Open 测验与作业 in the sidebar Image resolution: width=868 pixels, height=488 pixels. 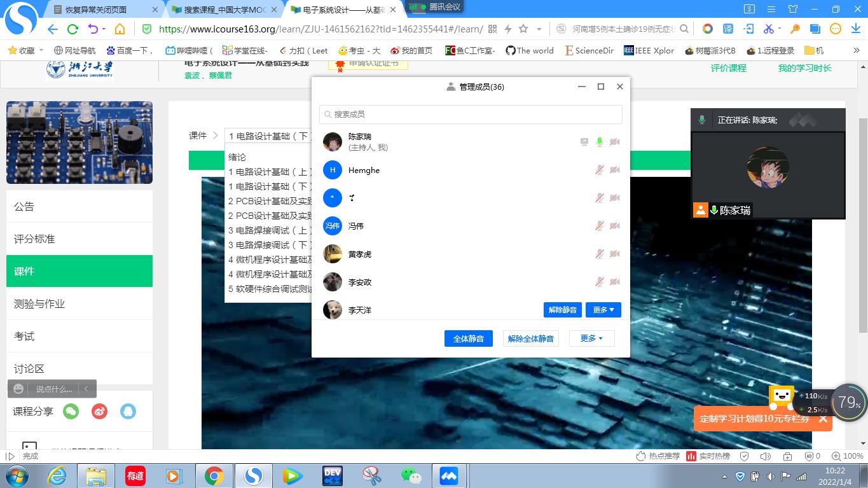[79, 303]
